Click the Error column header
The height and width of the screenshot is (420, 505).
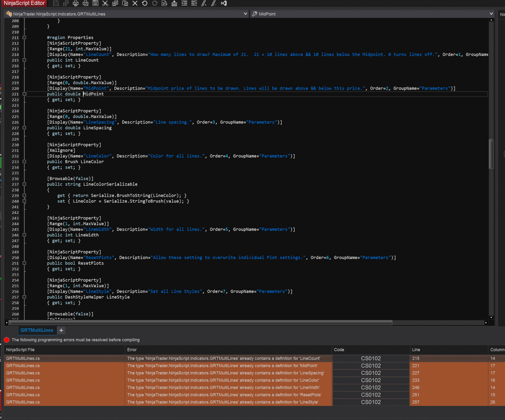(x=132, y=350)
